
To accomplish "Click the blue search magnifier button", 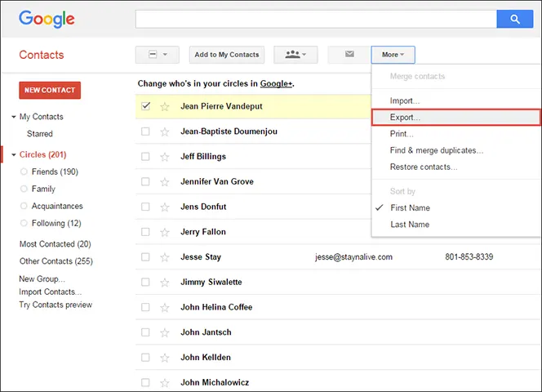I will pos(515,19).
